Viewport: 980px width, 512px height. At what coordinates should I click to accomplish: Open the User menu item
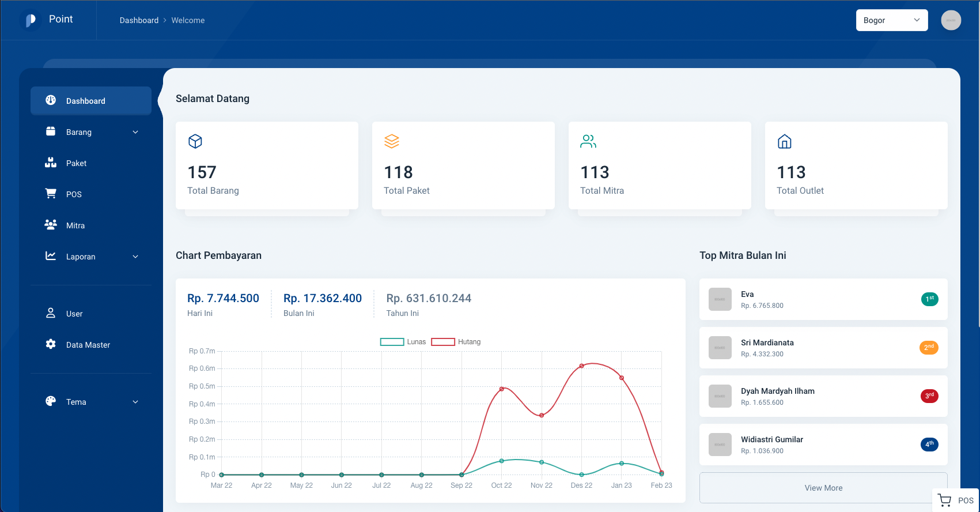[91, 314]
